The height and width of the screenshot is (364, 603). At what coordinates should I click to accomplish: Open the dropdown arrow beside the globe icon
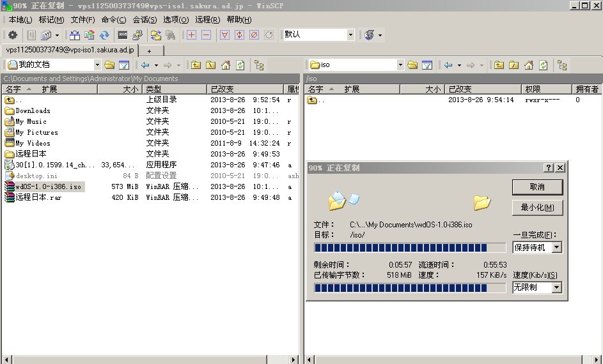coord(380,35)
